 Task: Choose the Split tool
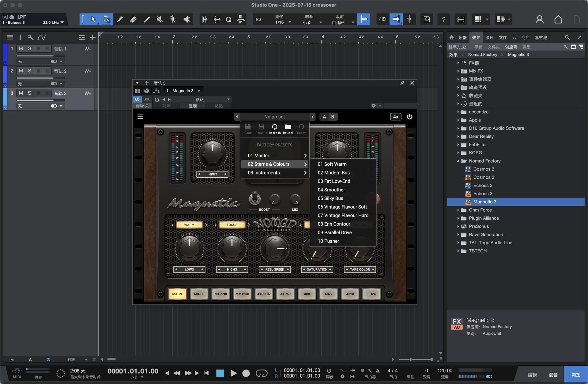pyautogui.click(x=120, y=20)
